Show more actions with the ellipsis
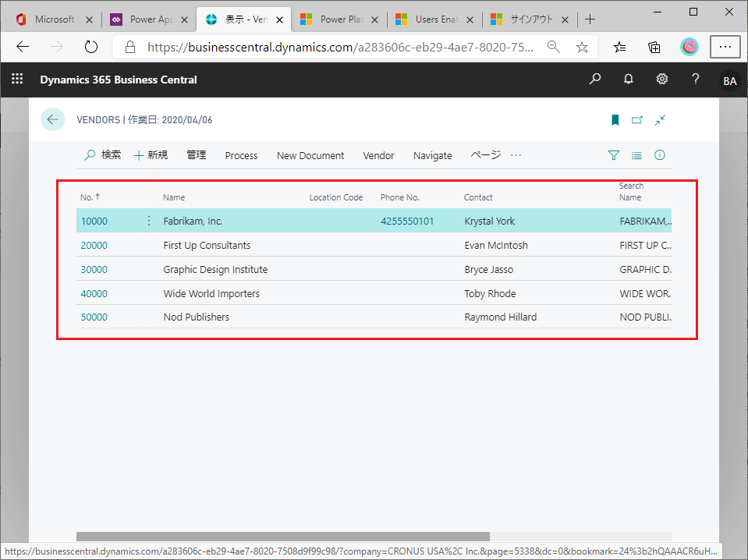This screenshot has width=748, height=560. 516,155
